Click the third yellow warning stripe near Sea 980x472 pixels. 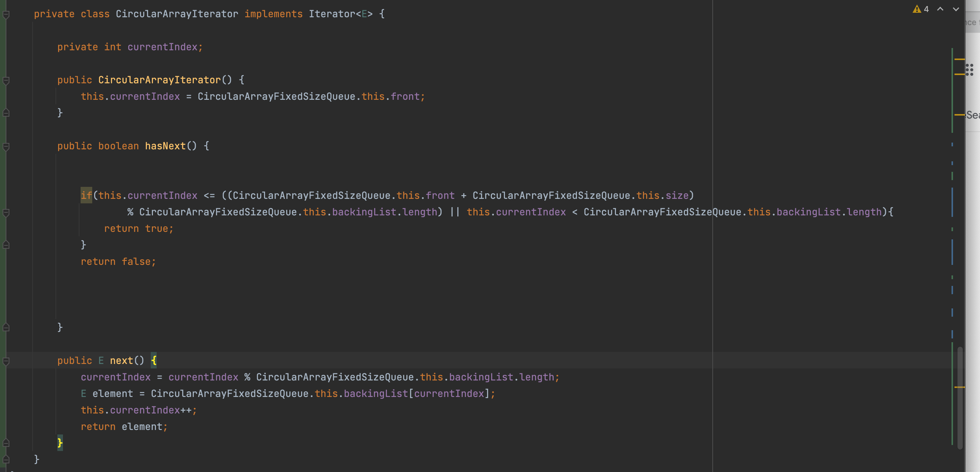(x=959, y=114)
